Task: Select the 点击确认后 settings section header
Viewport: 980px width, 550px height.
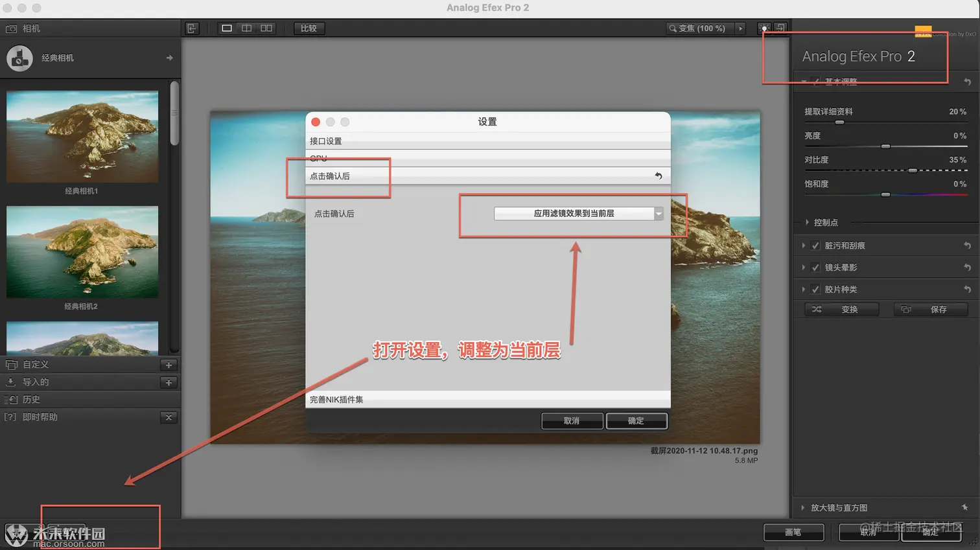Action: tap(488, 176)
